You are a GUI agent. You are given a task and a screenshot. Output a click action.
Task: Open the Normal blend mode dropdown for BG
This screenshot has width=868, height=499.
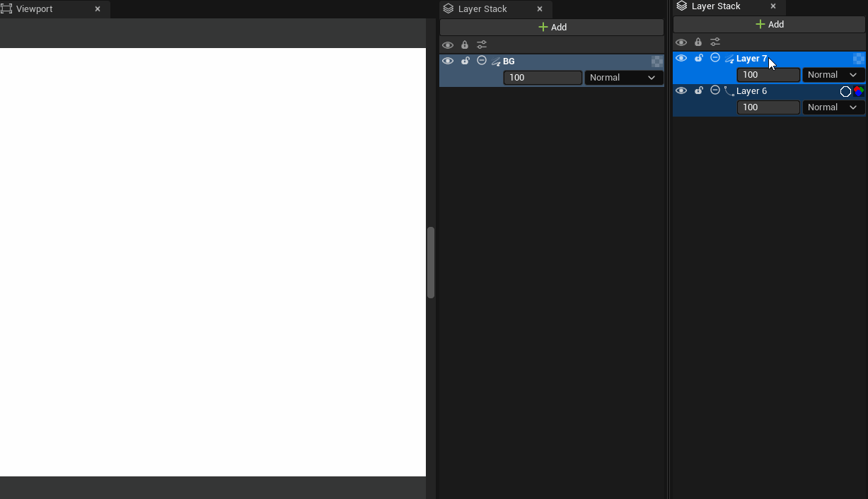tap(623, 78)
